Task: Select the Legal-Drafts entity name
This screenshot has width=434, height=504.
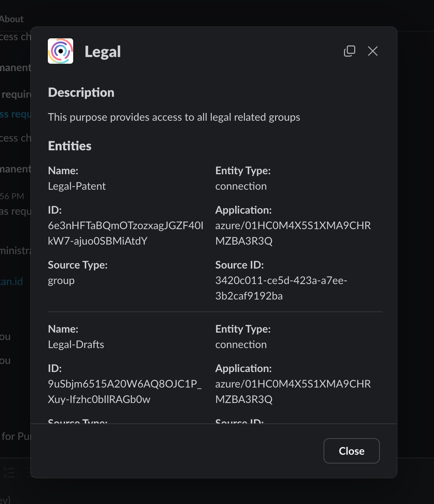Action: coord(76,345)
